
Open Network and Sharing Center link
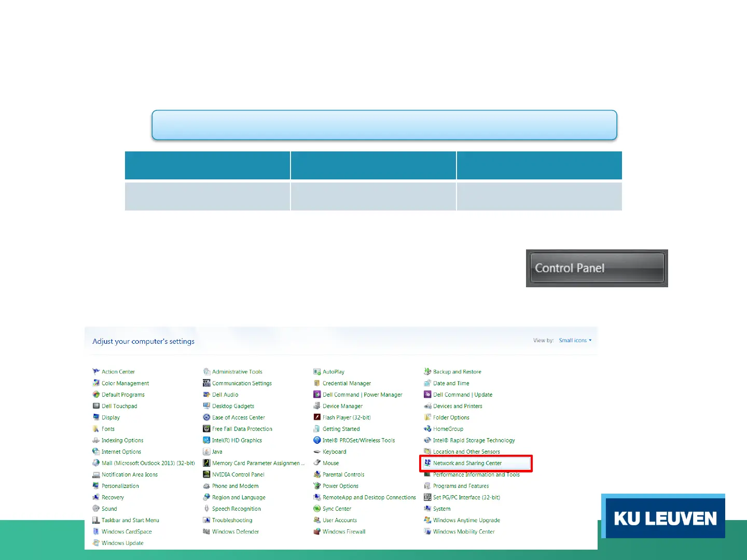point(467,463)
